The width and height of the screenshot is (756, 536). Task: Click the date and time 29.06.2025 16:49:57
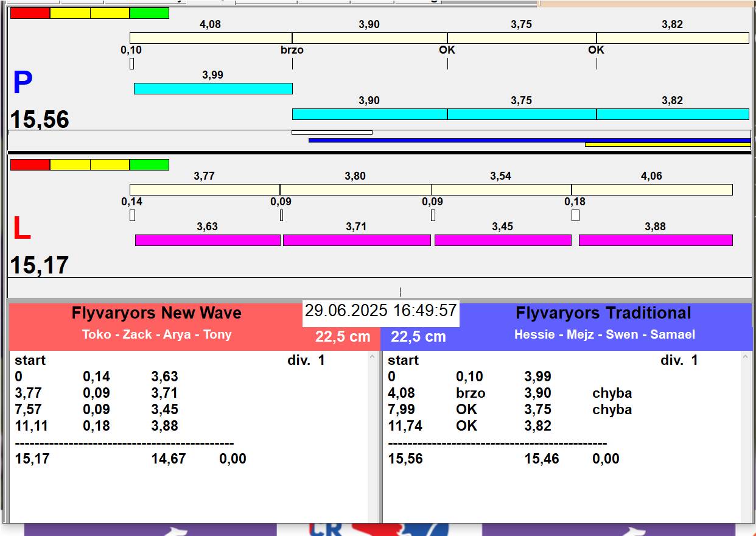click(x=380, y=311)
